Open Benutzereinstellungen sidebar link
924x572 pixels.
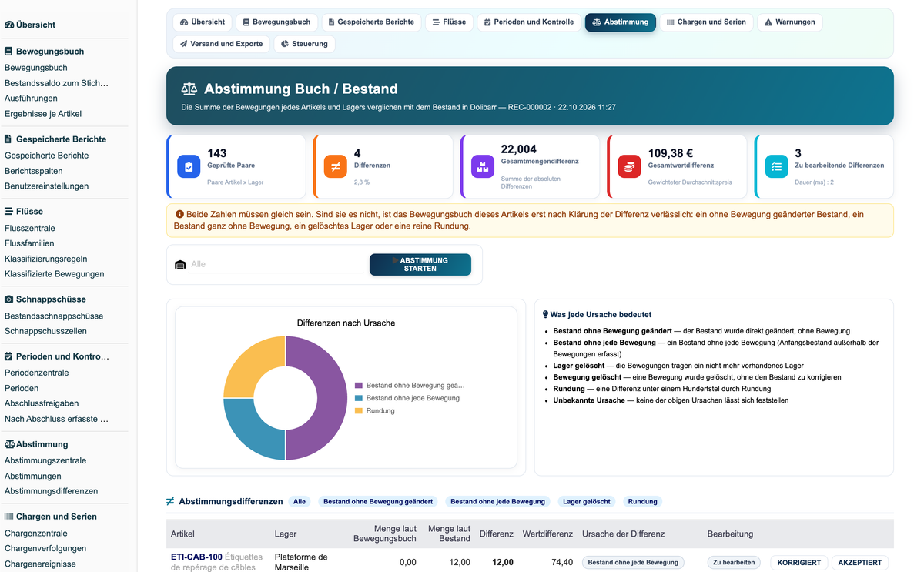(46, 186)
